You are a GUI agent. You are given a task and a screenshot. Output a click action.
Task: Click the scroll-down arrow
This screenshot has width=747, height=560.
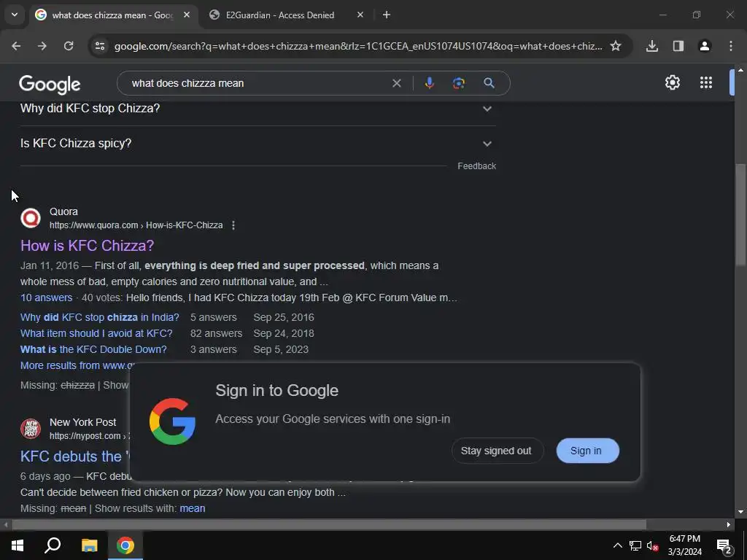point(740,512)
